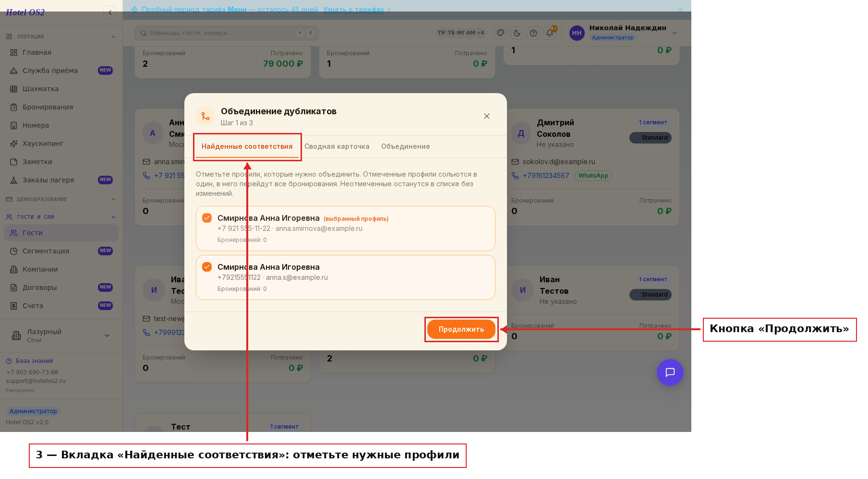Expand the ЦЕНООБРАЗОВАНИЕ section
The image size is (868, 479).
click(x=61, y=199)
